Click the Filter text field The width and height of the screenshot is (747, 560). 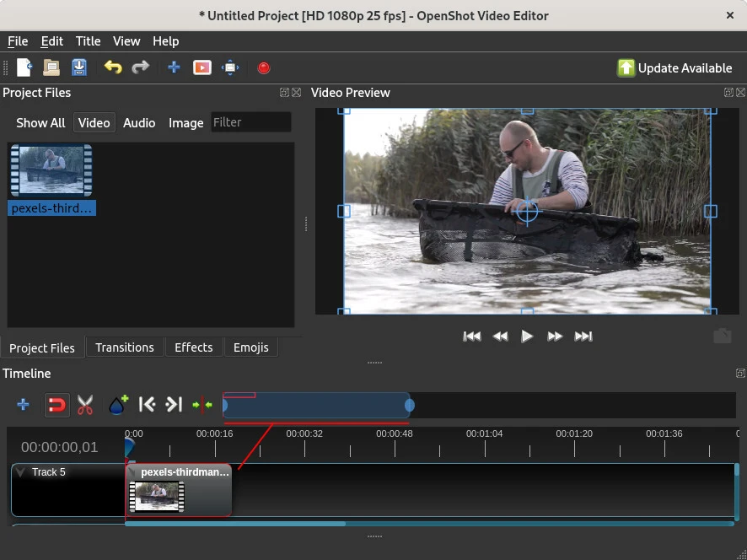(250, 123)
